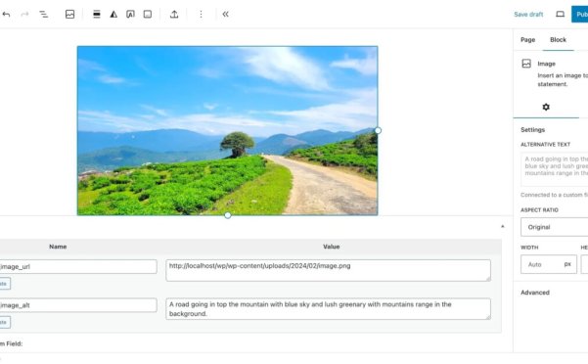Viewport: 588px width, 364px height.
Task: Click the Image block icon in sidebar
Action: coord(526,64)
